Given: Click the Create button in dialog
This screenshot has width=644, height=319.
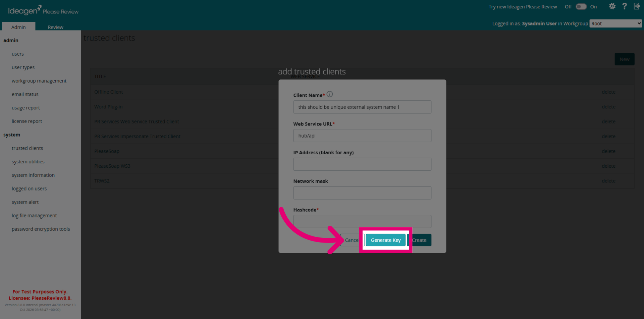Looking at the screenshot, I should pyautogui.click(x=419, y=240).
